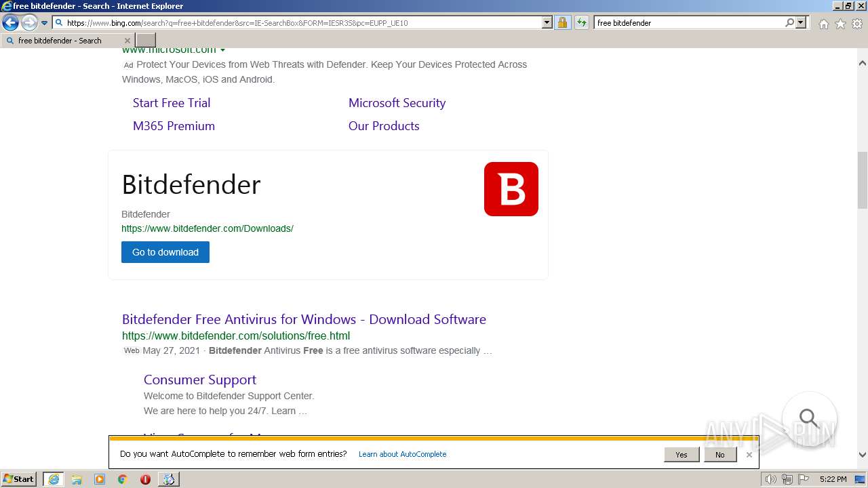This screenshot has width=868, height=488.
Task: Click the 5:22 PM system clock
Action: point(833,479)
